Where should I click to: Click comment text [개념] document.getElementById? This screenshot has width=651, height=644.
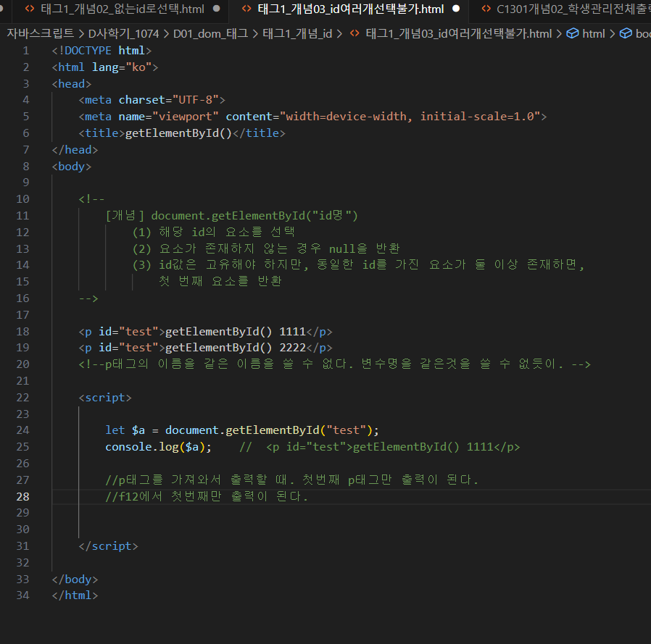[x=232, y=215]
